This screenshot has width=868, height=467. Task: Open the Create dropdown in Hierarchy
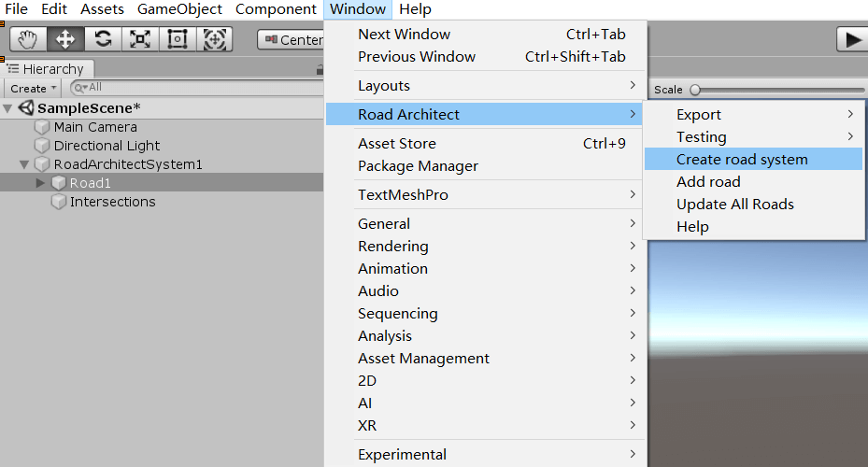click(x=34, y=88)
